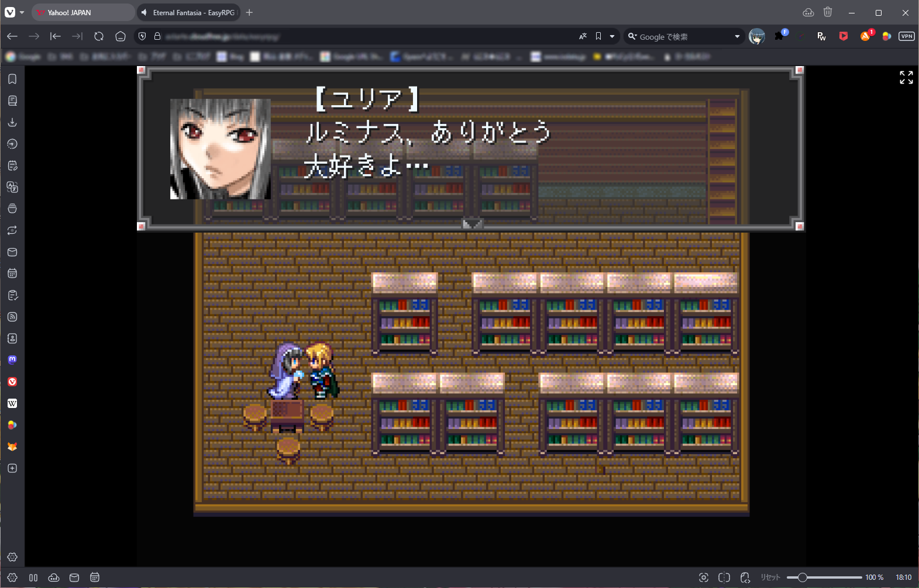Go forward to the next page
This screenshot has width=919, height=588.
pyautogui.click(x=34, y=36)
